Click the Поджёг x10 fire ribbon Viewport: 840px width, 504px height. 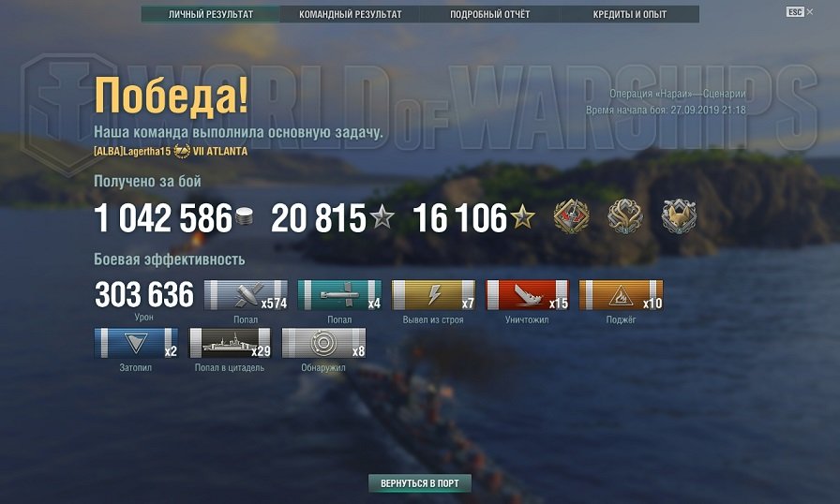[x=621, y=295]
